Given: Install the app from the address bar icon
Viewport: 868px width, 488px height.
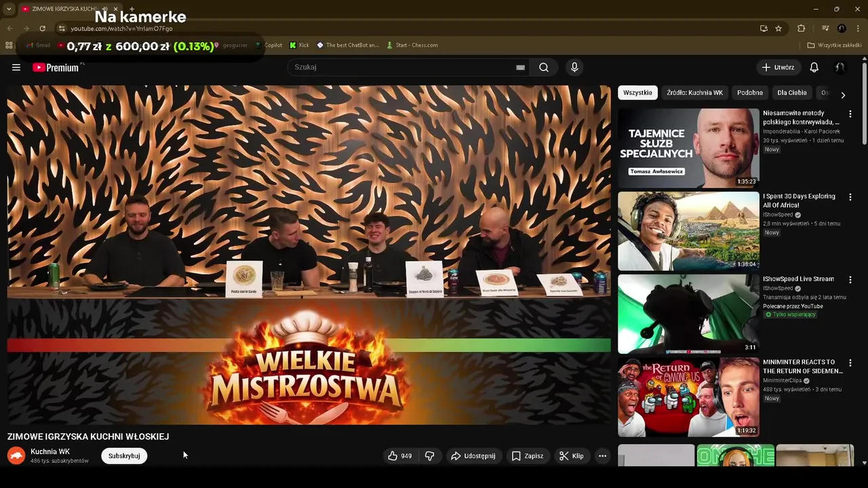Looking at the screenshot, I should pyautogui.click(x=764, y=28).
